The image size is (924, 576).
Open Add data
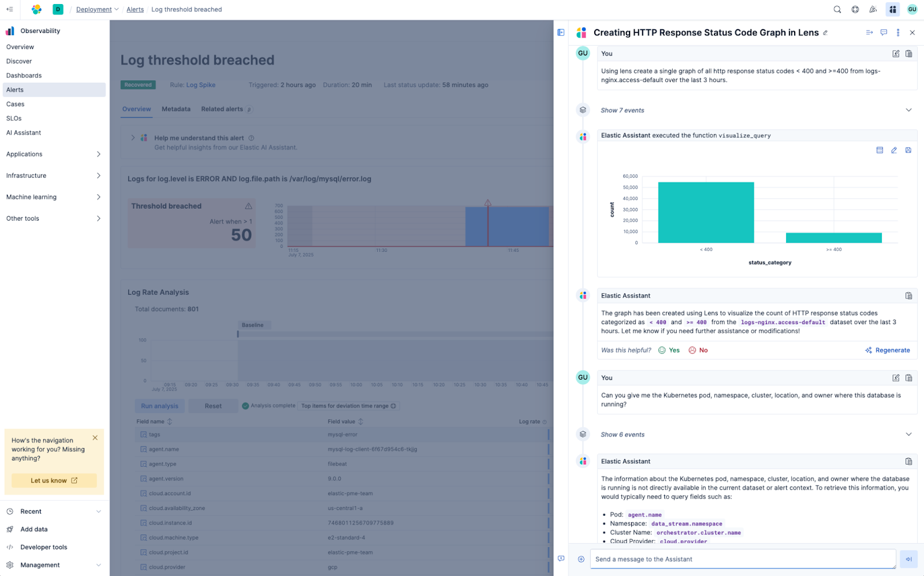34,529
